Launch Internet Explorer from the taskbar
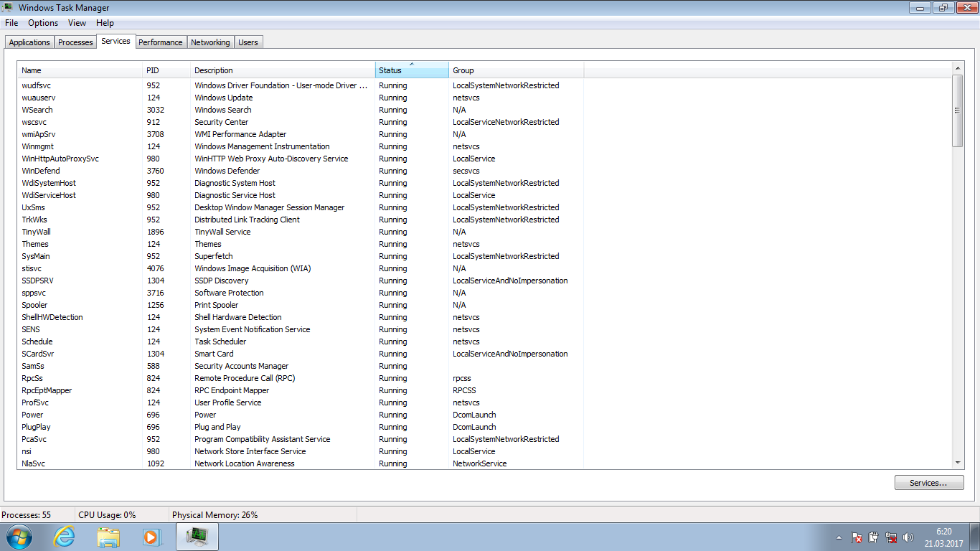 (65, 537)
